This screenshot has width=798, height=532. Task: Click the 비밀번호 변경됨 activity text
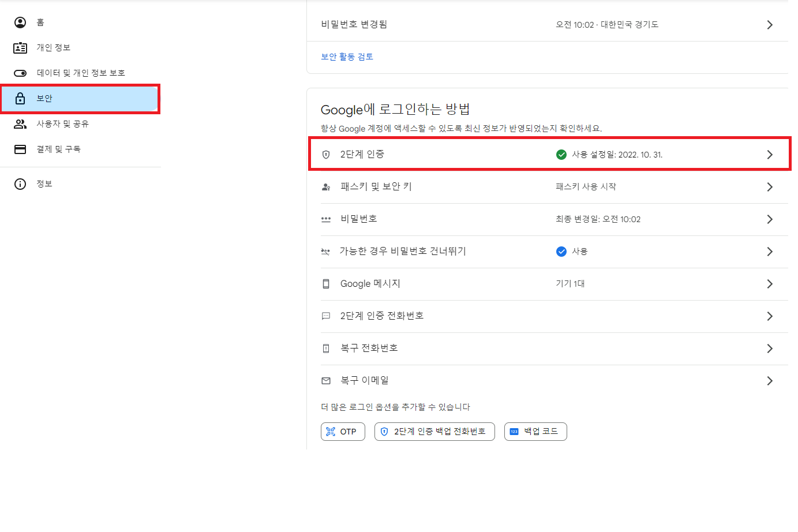[x=354, y=24]
